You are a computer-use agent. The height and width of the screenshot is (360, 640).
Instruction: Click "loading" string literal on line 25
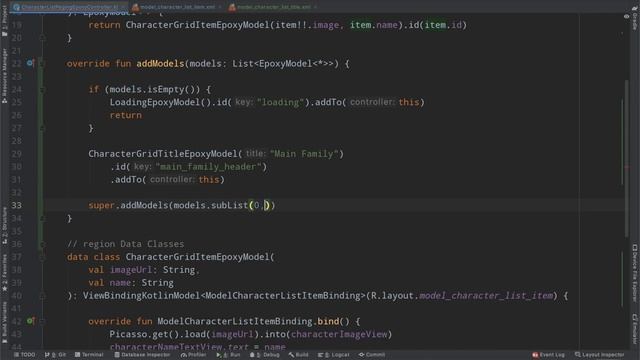pyautogui.click(x=280, y=102)
